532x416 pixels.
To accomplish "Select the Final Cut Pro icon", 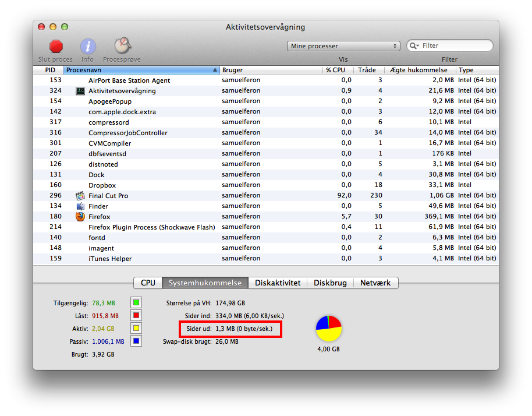I will tap(80, 196).
